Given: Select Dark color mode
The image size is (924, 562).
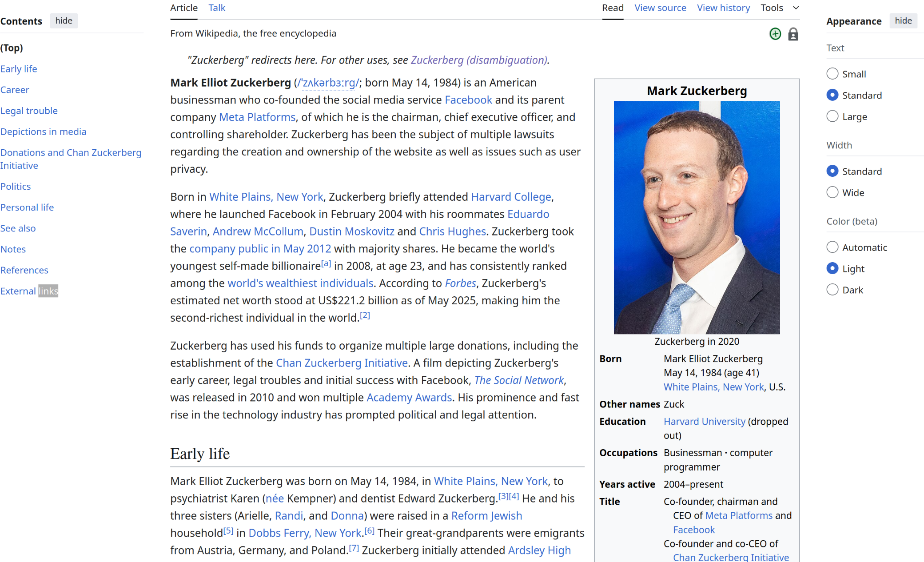Looking at the screenshot, I should point(832,290).
